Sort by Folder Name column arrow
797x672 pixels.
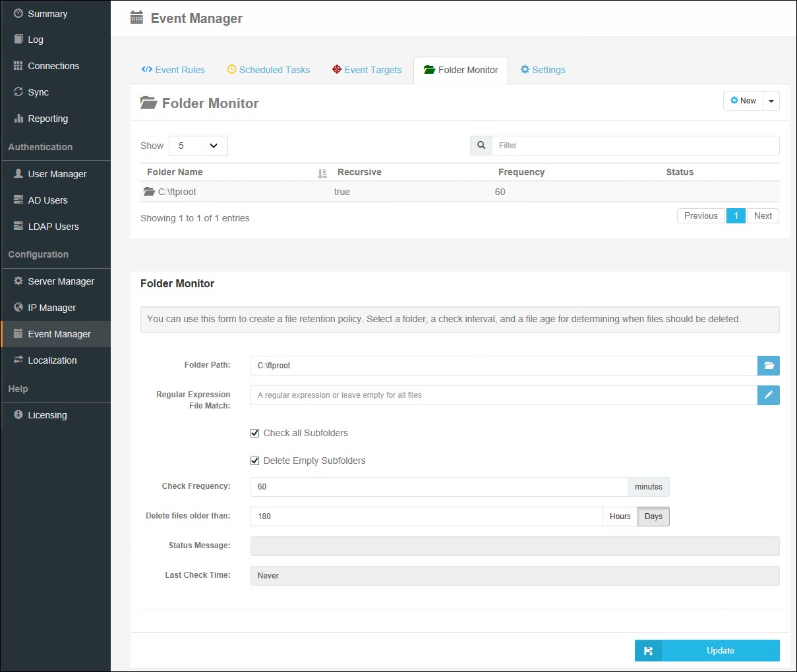(x=322, y=172)
